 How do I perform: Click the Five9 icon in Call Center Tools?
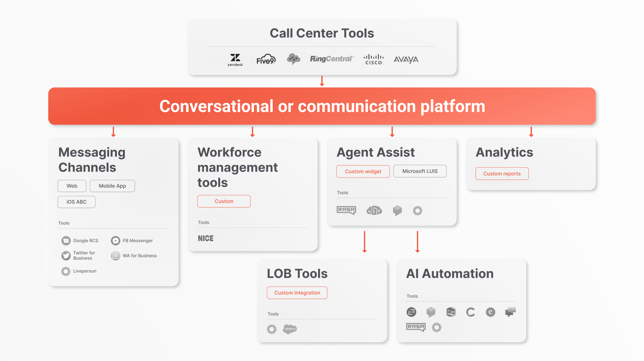(x=265, y=59)
